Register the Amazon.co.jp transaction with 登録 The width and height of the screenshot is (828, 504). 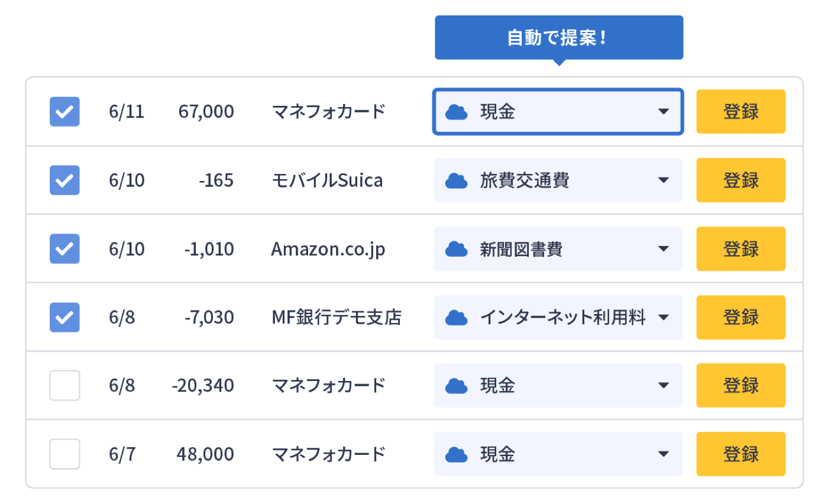[x=740, y=249]
